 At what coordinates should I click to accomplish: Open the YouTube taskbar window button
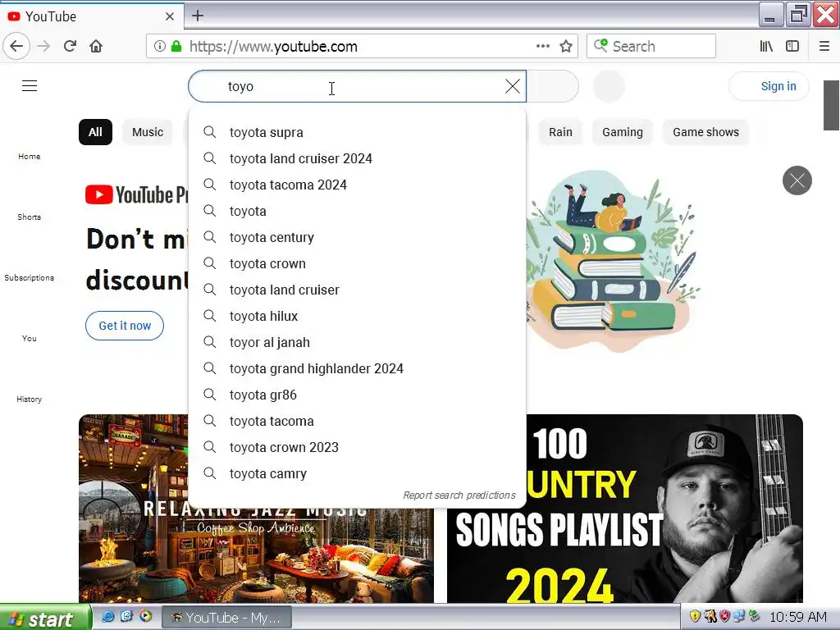[x=227, y=618]
